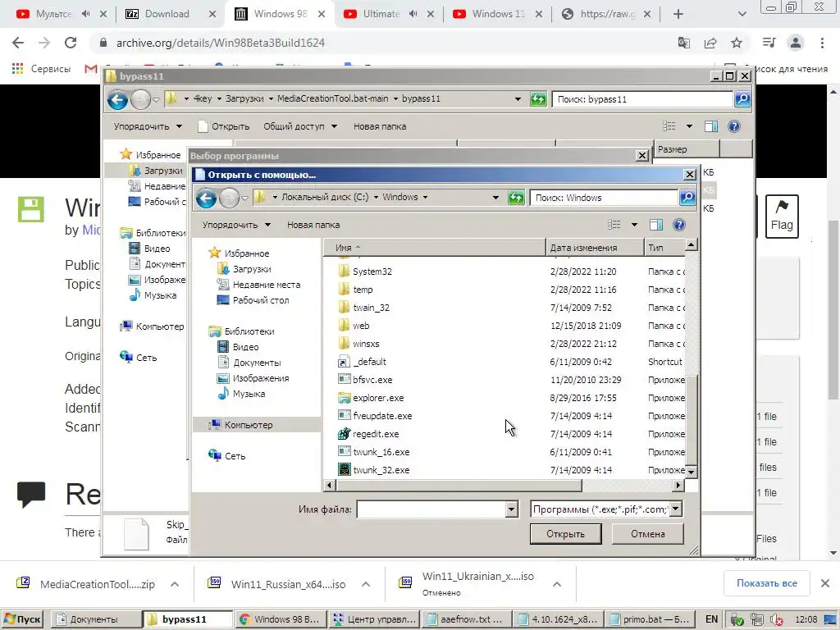
Task: Expand Упорядочить menu in Open With dialog
Action: tap(236, 225)
